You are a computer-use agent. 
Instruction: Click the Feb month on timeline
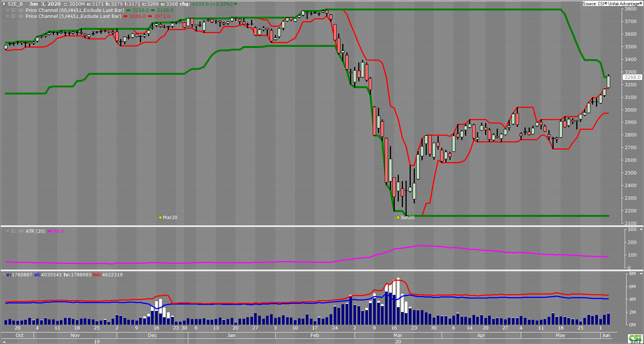pyautogui.click(x=315, y=335)
